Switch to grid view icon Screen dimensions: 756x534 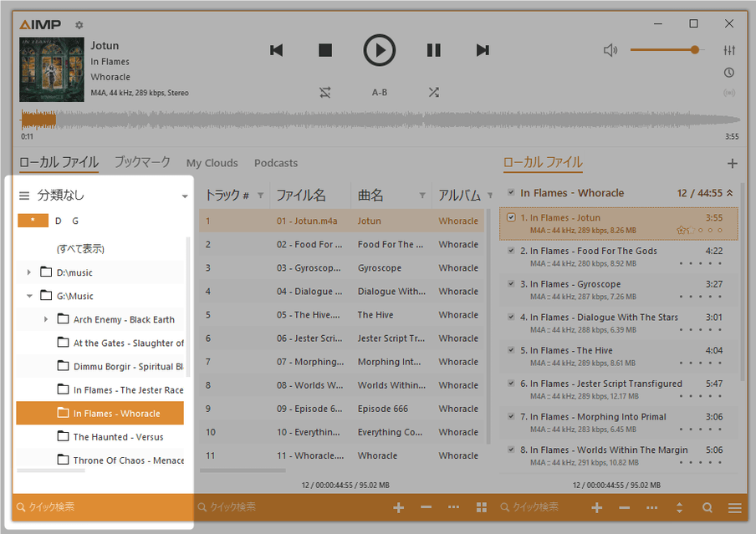(481, 507)
